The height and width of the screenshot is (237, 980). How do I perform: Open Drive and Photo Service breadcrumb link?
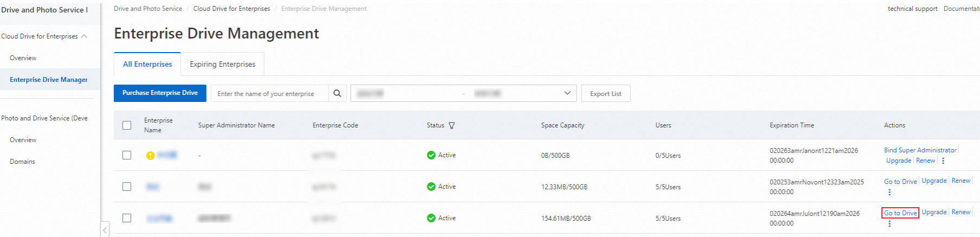[148, 9]
